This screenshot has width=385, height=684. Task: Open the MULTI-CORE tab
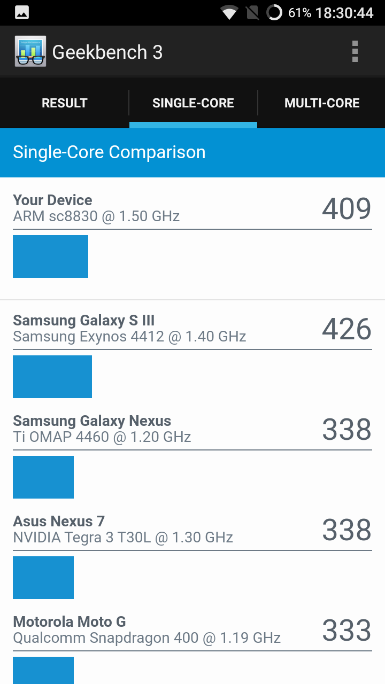(322, 103)
